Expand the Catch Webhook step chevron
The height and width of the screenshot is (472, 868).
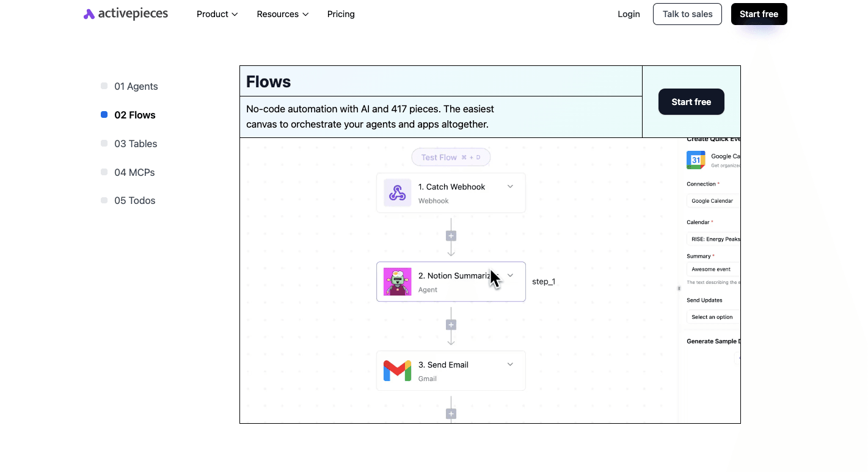(x=510, y=186)
